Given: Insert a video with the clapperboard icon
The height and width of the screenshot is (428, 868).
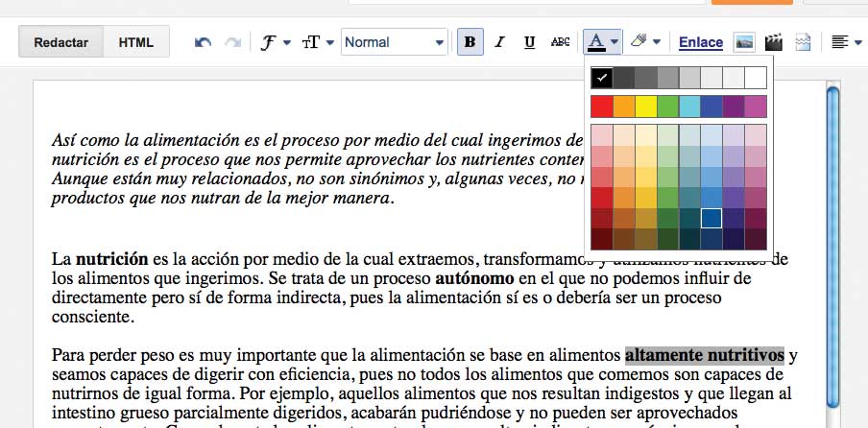Looking at the screenshot, I should point(773,42).
